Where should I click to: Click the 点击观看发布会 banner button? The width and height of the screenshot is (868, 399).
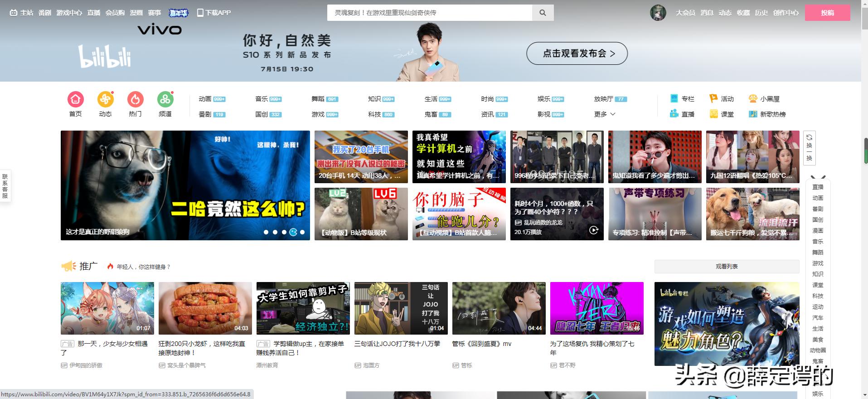[x=577, y=54]
